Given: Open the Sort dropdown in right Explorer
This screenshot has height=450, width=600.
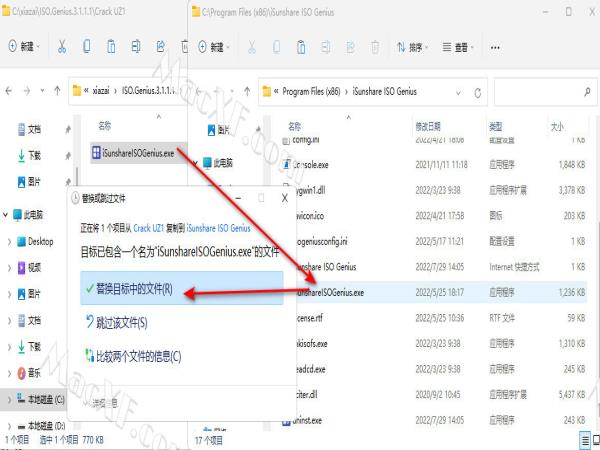Looking at the screenshot, I should (x=412, y=47).
